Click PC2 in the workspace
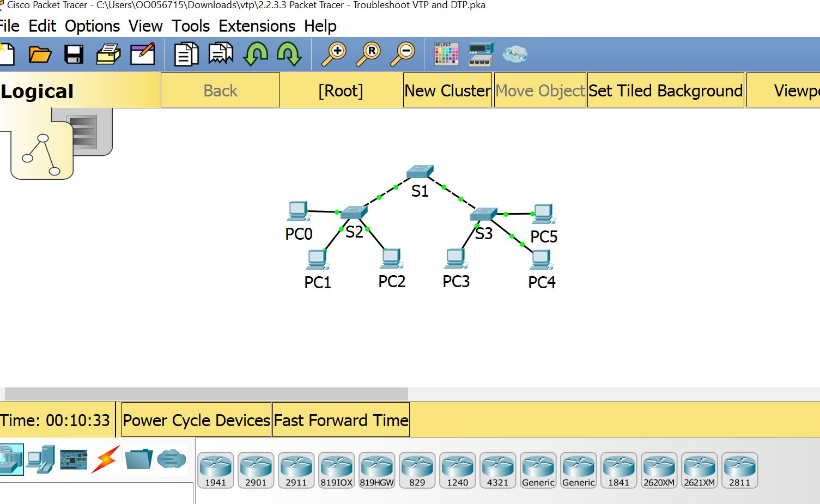This screenshot has height=504, width=820. (x=392, y=258)
